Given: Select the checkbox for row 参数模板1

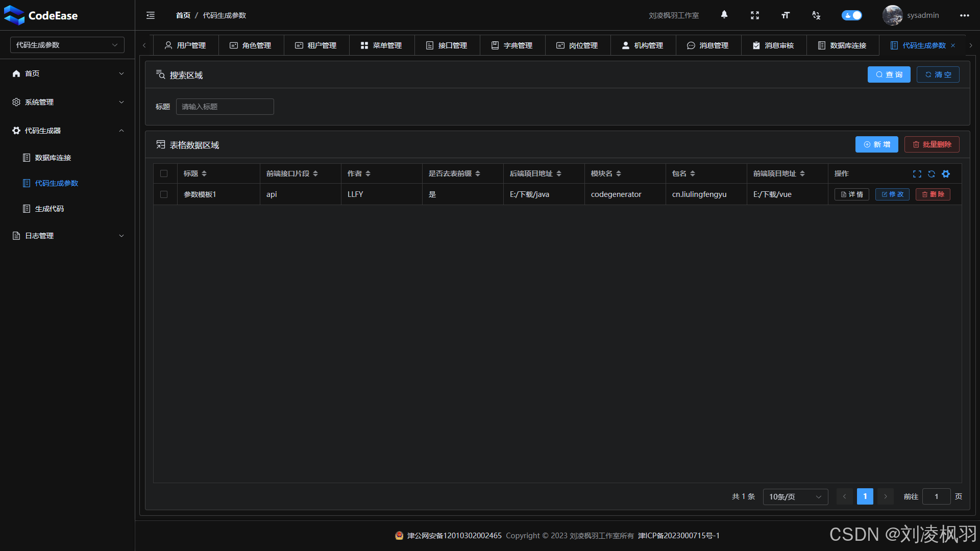Looking at the screenshot, I should [164, 194].
